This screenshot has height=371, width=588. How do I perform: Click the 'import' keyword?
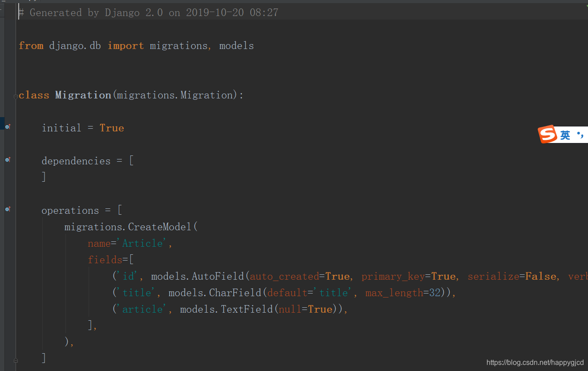(x=126, y=46)
